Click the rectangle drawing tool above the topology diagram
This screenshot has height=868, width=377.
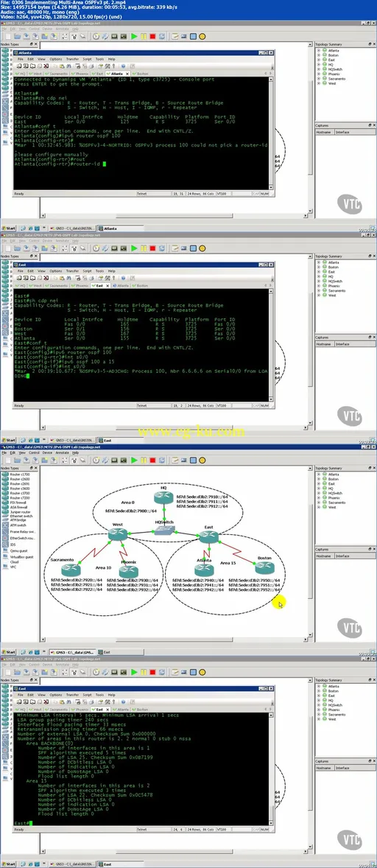[x=194, y=460]
